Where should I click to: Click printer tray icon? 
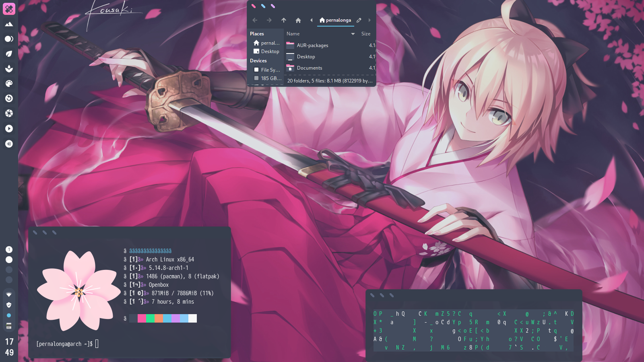[9, 326]
